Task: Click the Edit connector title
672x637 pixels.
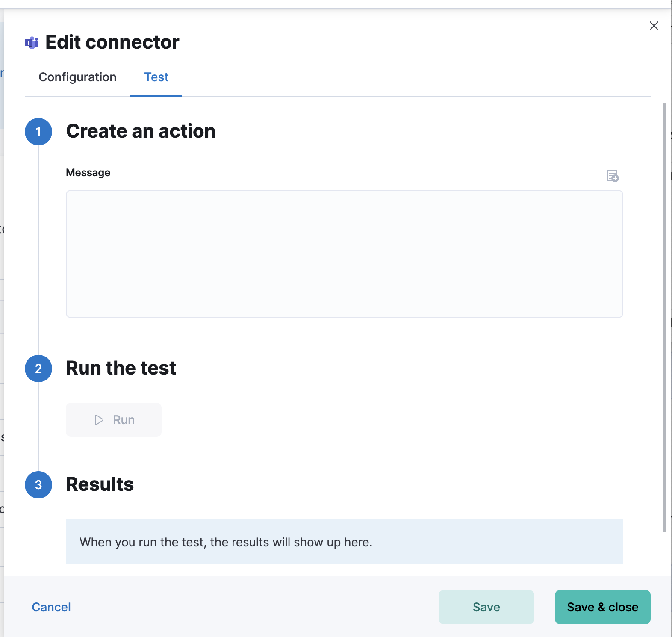Action: [x=112, y=42]
